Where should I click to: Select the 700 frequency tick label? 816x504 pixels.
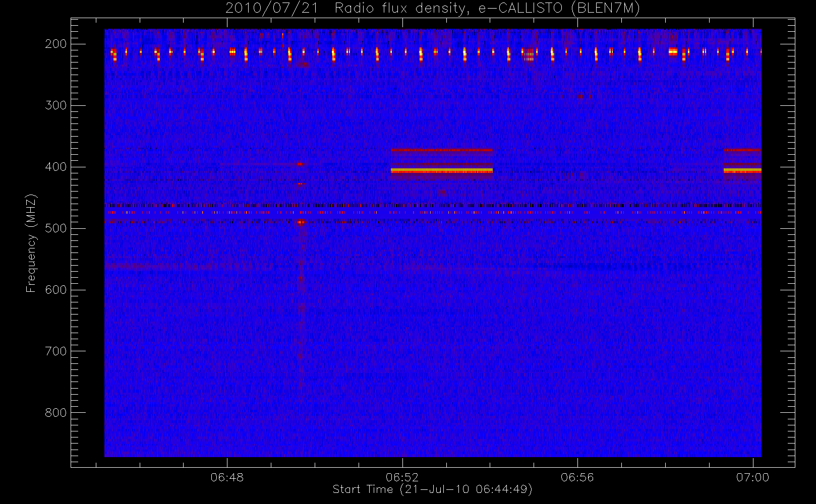(56, 351)
